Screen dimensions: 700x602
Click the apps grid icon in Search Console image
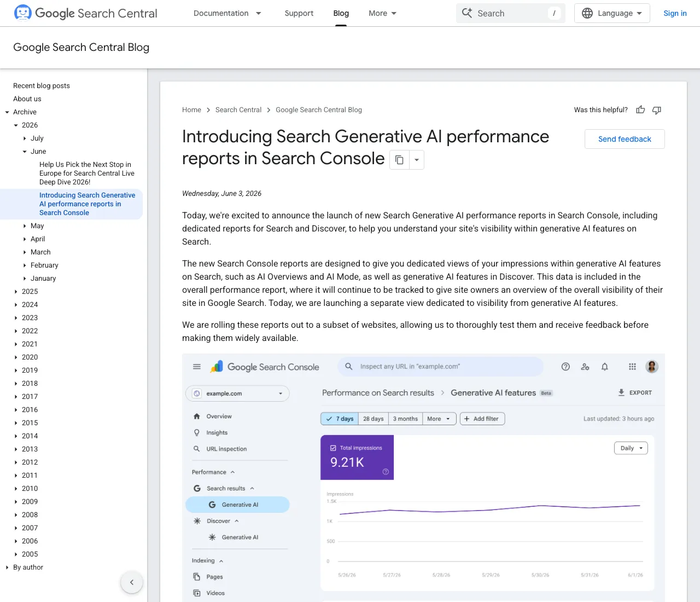pos(632,367)
